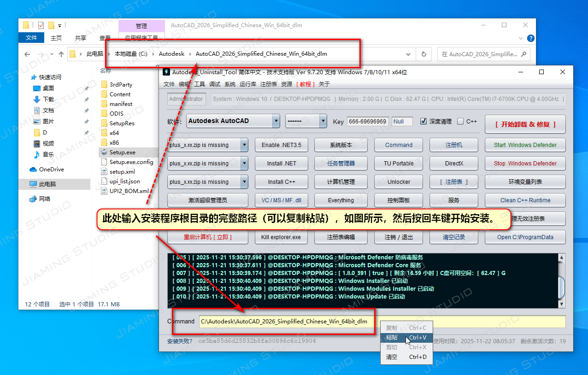This screenshot has width=588, height=375.
Task: Click the Unlocker button
Action: [x=399, y=182]
